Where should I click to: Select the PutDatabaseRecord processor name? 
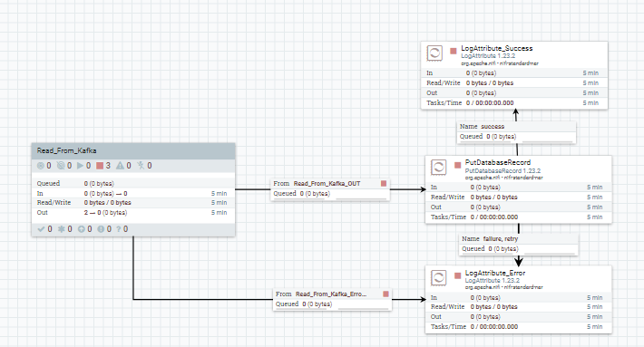(498, 162)
